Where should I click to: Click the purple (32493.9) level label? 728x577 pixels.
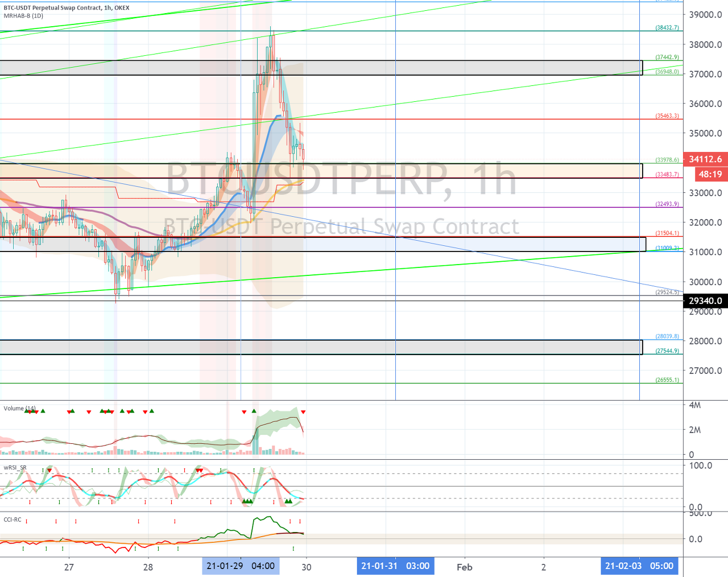click(x=667, y=204)
